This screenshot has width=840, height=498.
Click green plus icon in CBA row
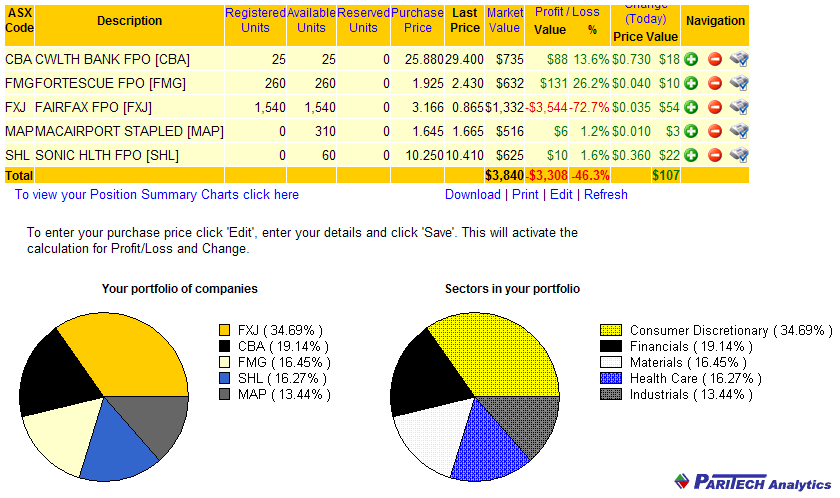pos(691,59)
